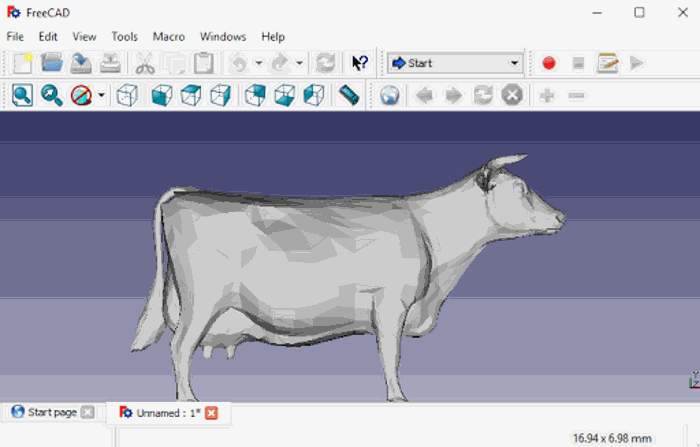The image size is (700, 447).
Task: Redo action arrow
Action: [280, 63]
